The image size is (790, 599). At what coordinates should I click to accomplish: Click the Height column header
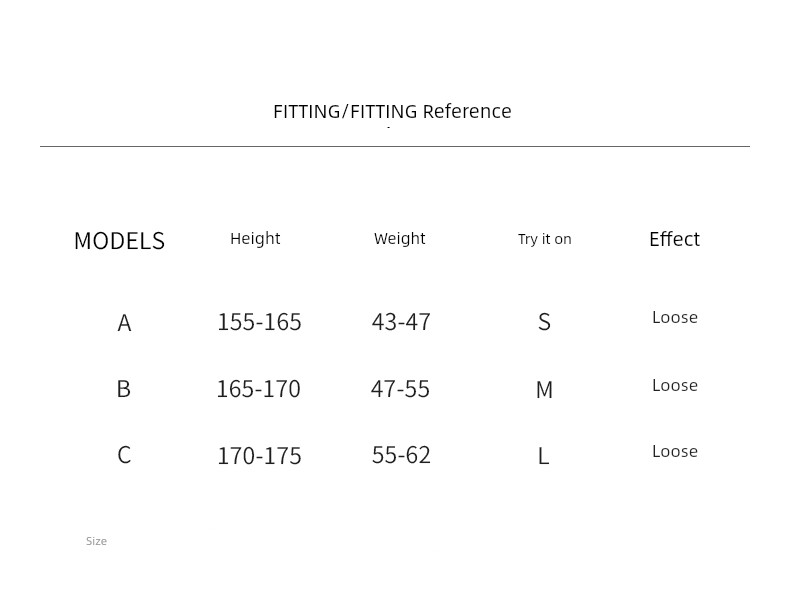255,238
